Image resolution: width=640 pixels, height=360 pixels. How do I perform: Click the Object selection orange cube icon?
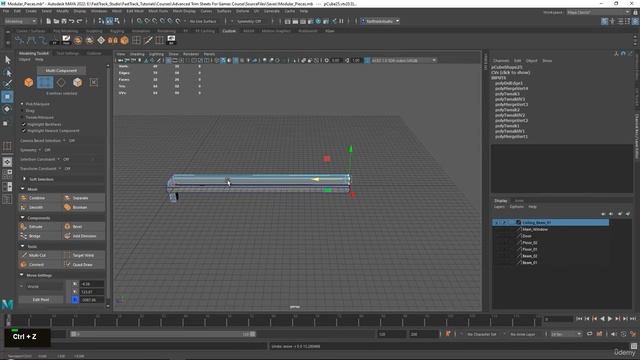[29, 82]
